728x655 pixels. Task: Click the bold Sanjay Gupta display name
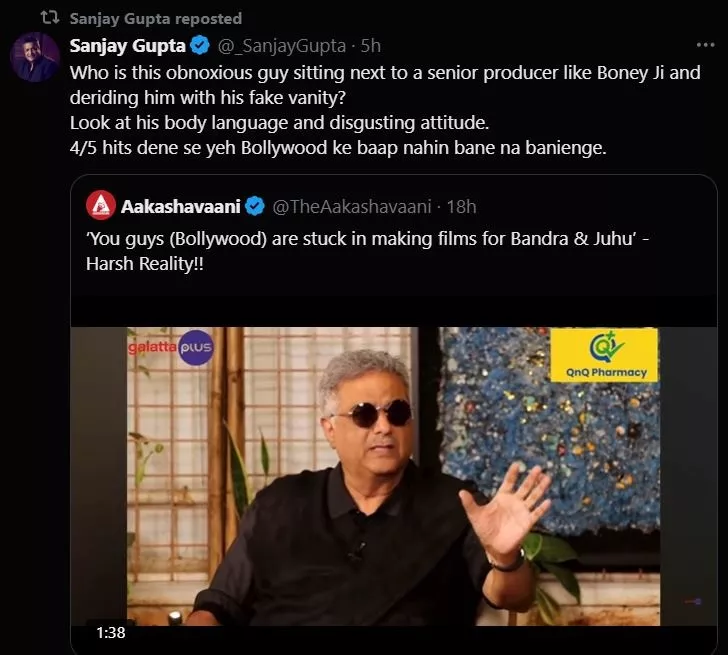point(128,45)
